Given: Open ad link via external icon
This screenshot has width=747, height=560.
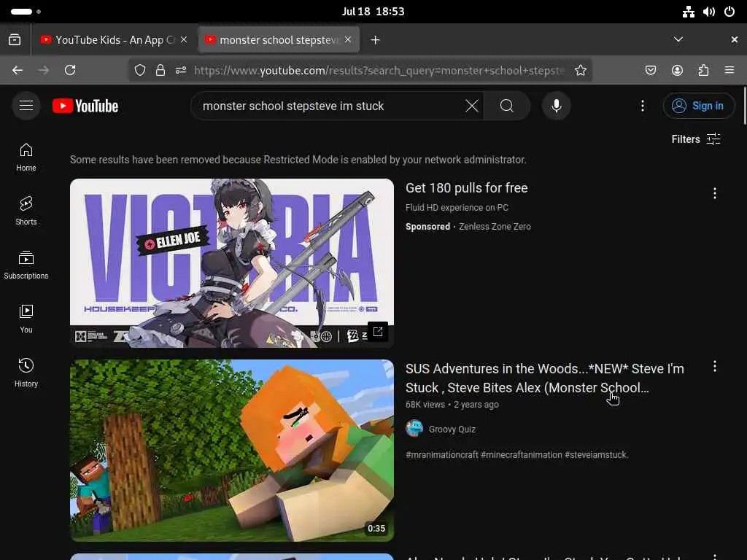Looking at the screenshot, I should pyautogui.click(x=378, y=332).
